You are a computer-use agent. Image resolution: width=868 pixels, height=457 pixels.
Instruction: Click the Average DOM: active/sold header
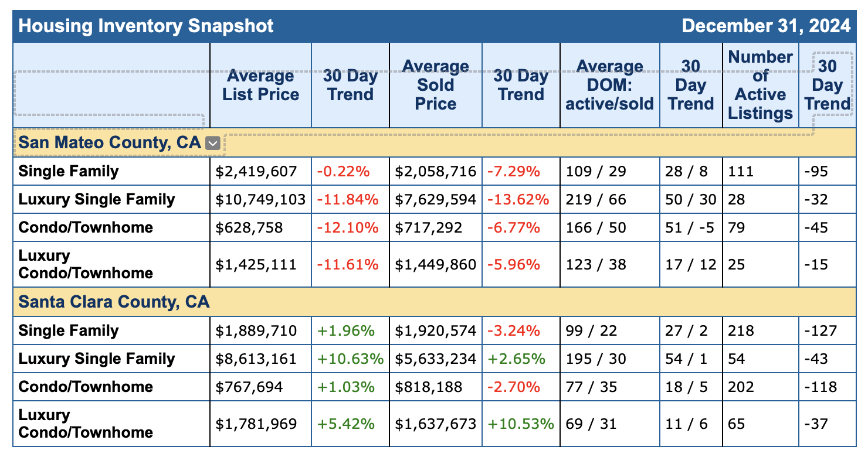(610, 86)
